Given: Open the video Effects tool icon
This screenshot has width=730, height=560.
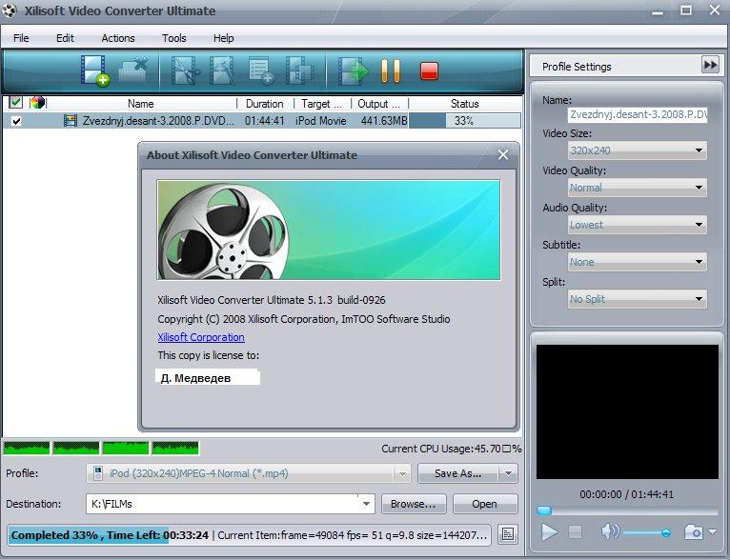Looking at the screenshot, I should pyautogui.click(x=222, y=70).
